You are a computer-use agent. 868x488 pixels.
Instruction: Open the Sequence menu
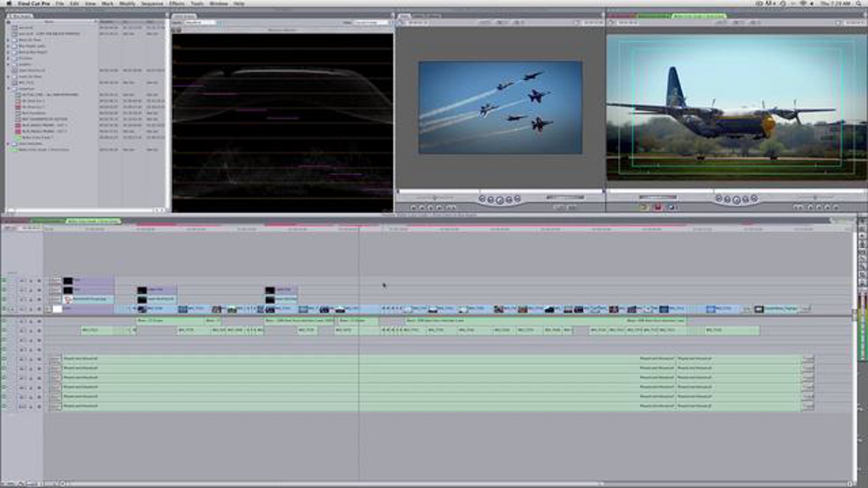152,4
